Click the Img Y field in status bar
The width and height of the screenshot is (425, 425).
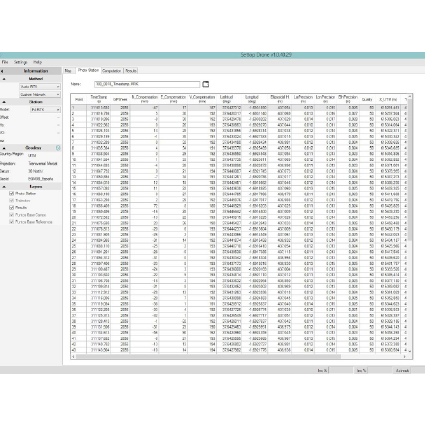point(380,370)
